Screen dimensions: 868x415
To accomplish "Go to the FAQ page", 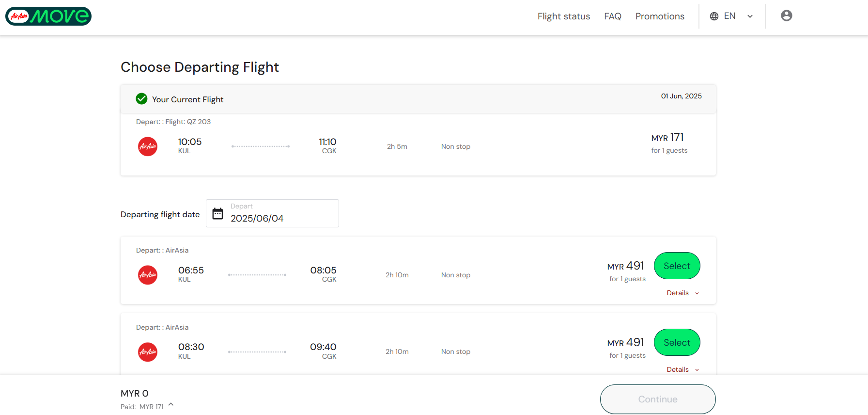I will [613, 16].
